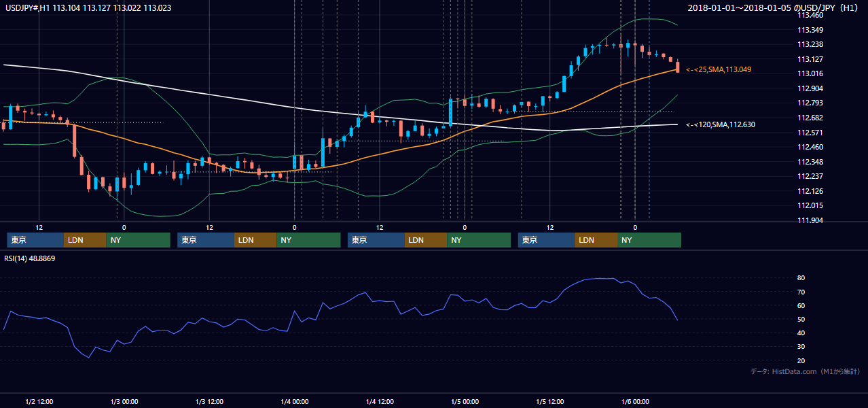
Task: Click RSI scale value 80
Action: pos(801,278)
